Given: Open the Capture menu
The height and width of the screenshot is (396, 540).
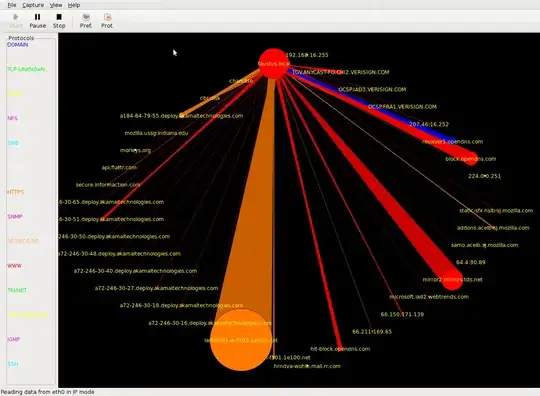Looking at the screenshot, I should click(x=33, y=5).
